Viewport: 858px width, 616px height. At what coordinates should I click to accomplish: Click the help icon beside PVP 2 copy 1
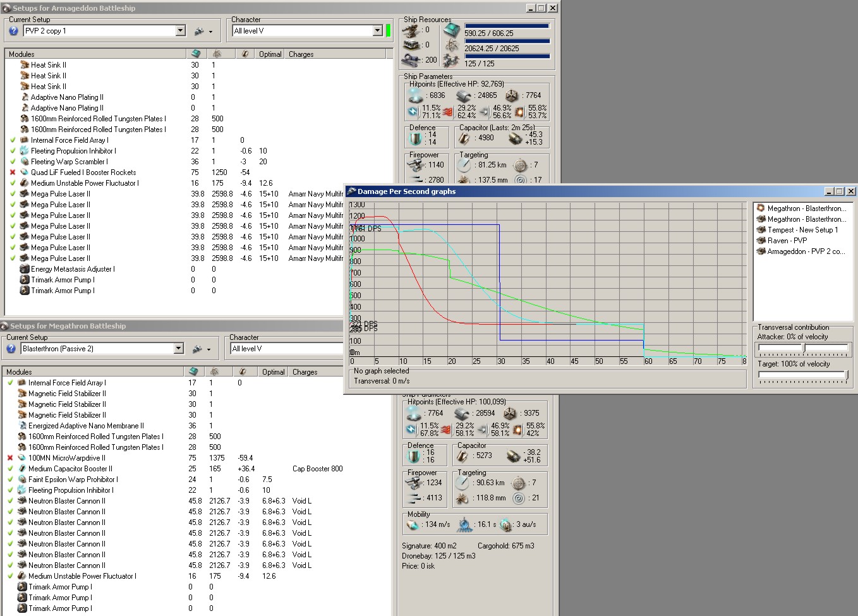click(13, 31)
